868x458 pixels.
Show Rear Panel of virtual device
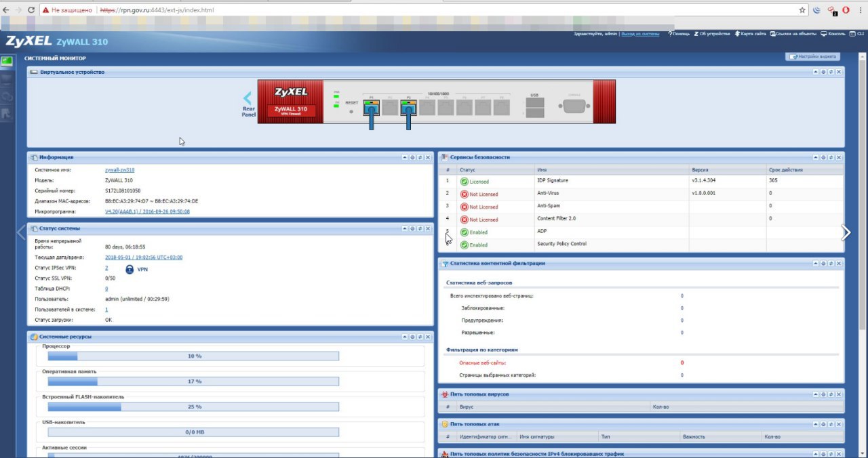pyautogui.click(x=248, y=105)
